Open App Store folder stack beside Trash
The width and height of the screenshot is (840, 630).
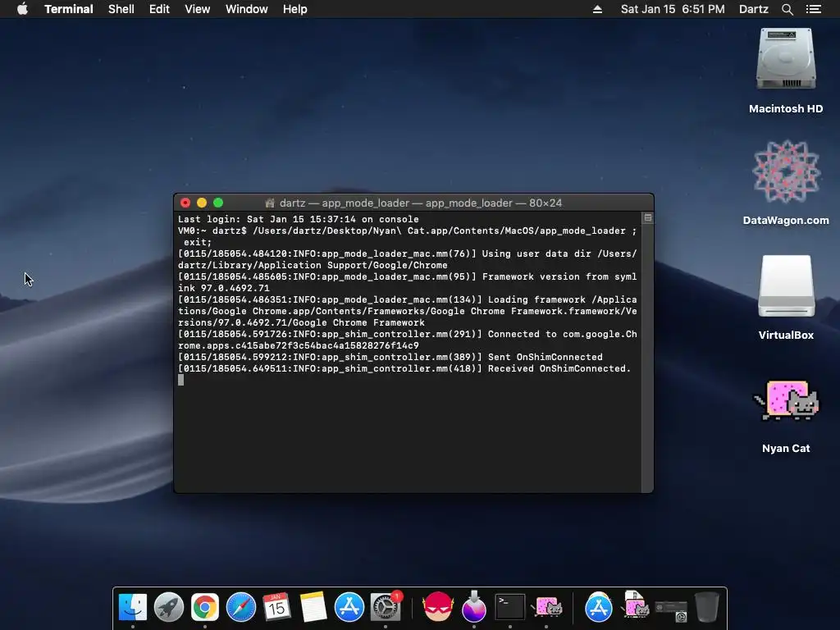(x=598, y=607)
